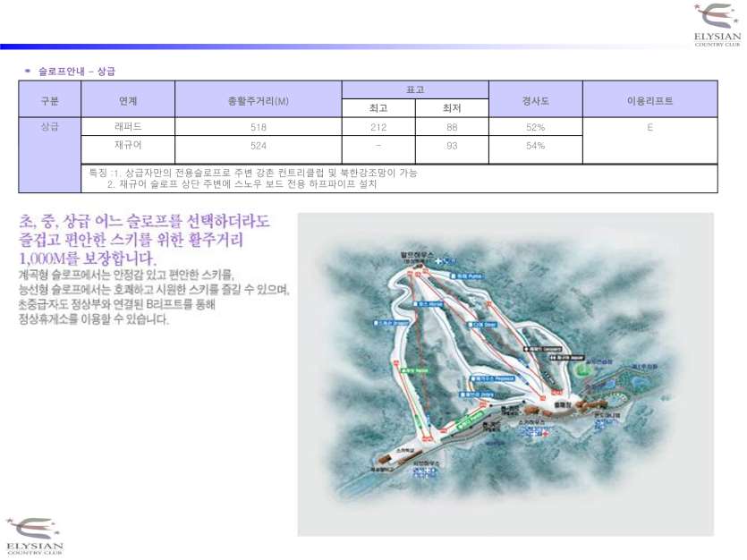Click the 경사도 column header
747x560 pixels.
[535, 99]
